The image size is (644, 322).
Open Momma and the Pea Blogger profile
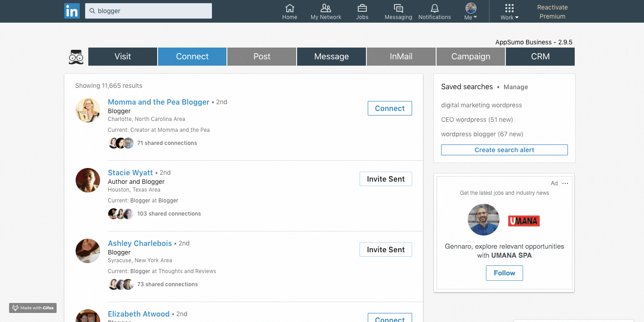(159, 102)
